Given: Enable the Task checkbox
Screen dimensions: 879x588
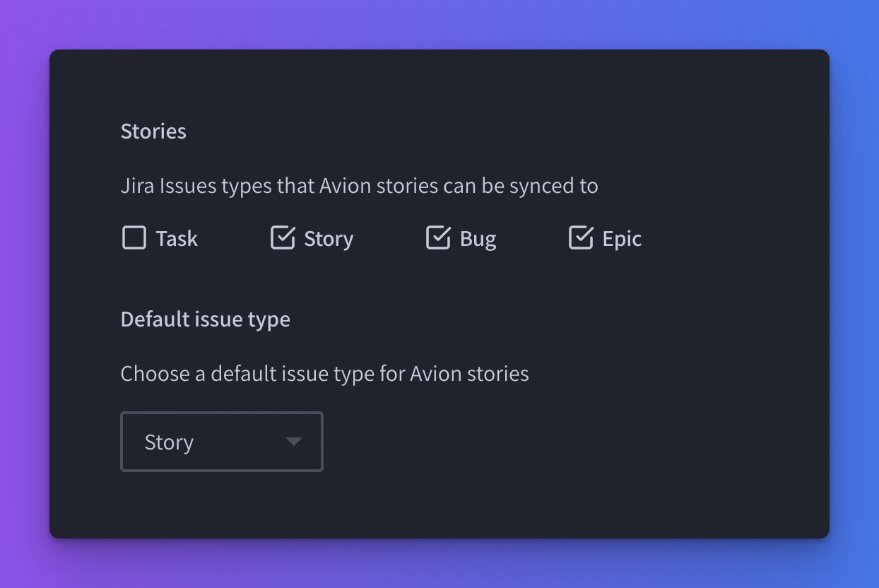Looking at the screenshot, I should click(x=134, y=238).
